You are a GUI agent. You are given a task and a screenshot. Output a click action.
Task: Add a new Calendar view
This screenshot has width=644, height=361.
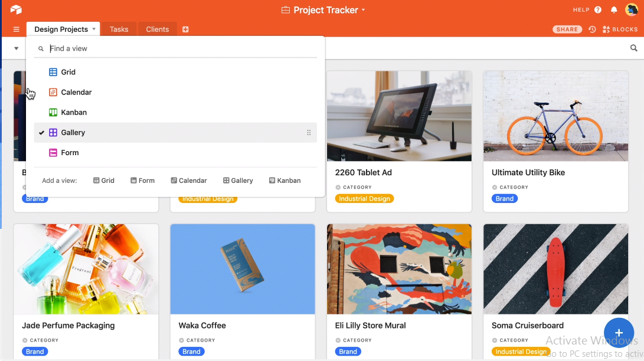coord(189,180)
